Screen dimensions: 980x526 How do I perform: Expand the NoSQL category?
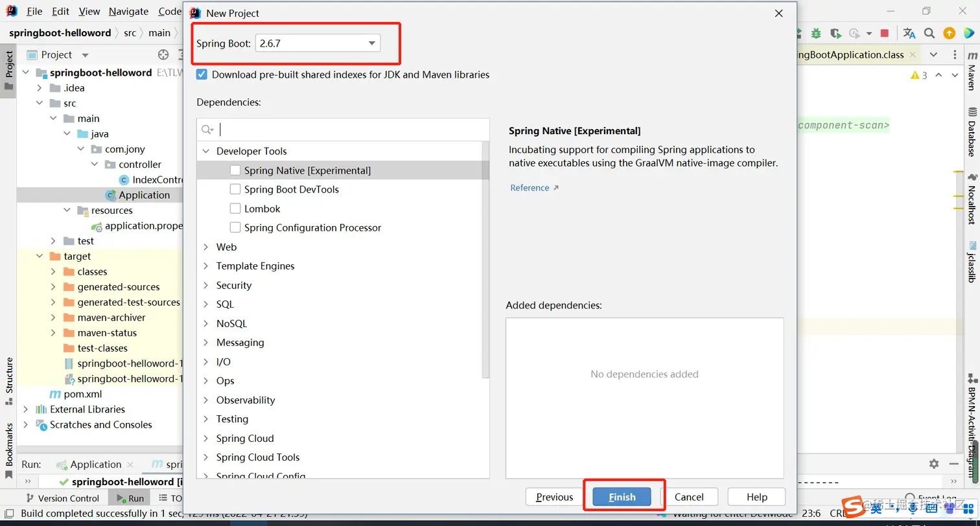click(x=206, y=323)
